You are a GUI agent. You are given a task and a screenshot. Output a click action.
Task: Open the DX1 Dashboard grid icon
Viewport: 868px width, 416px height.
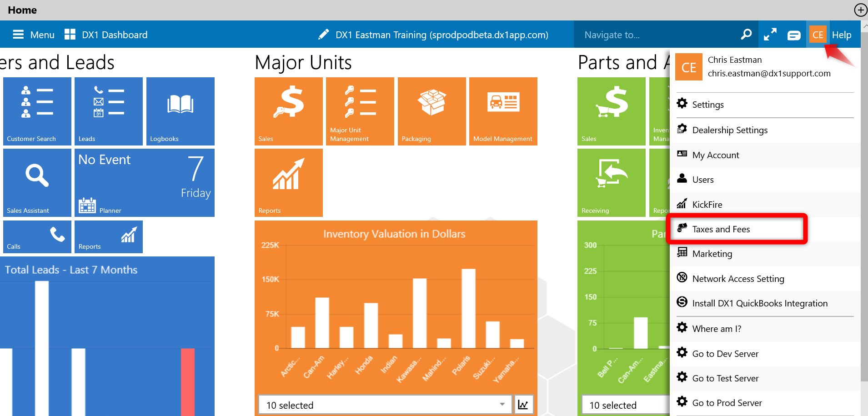[70, 35]
